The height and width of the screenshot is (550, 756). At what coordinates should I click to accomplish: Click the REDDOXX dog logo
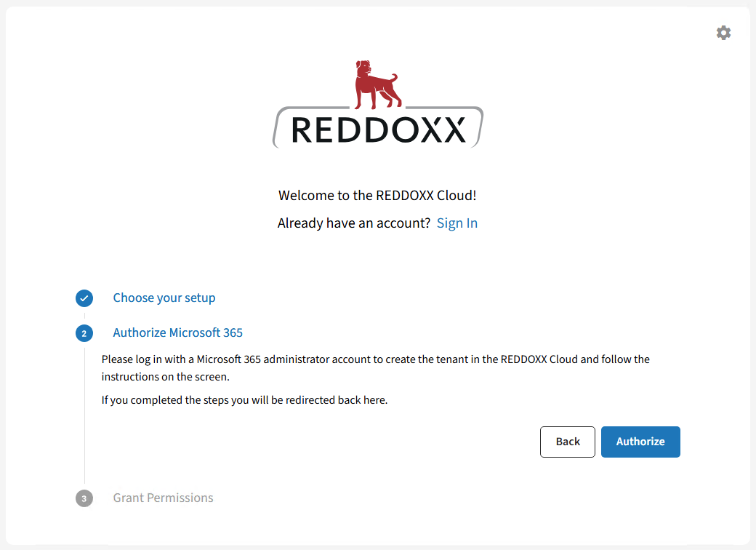[377, 84]
